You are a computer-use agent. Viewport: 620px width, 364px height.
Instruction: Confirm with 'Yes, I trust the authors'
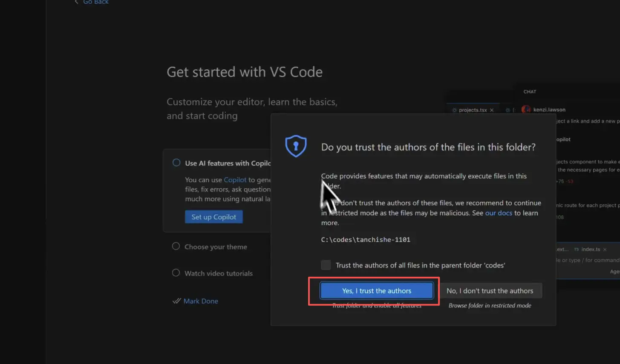(377, 291)
